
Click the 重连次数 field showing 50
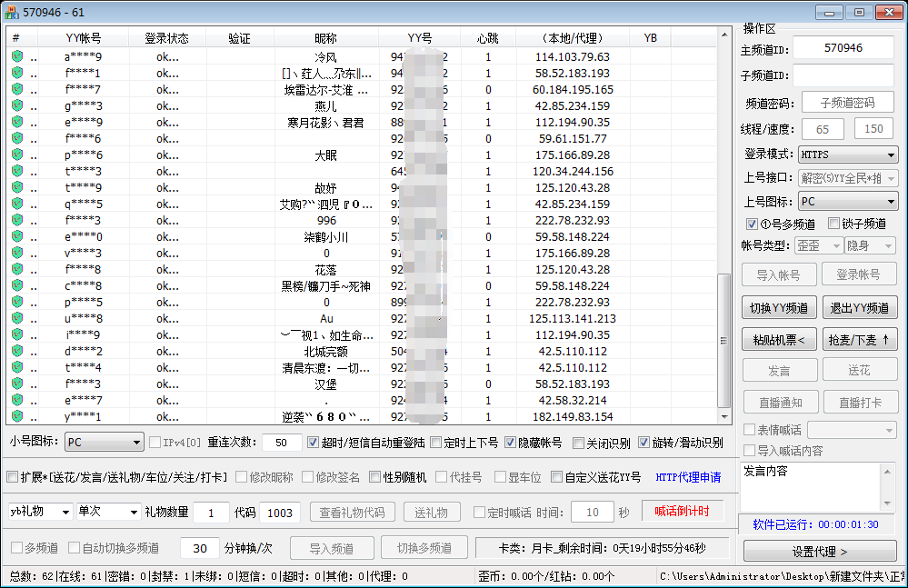[x=282, y=443]
